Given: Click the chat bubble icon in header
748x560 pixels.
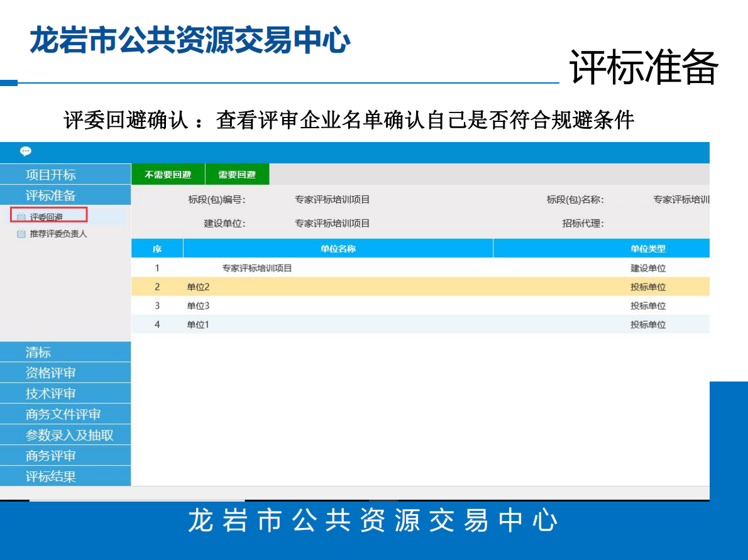Looking at the screenshot, I should tap(26, 151).
